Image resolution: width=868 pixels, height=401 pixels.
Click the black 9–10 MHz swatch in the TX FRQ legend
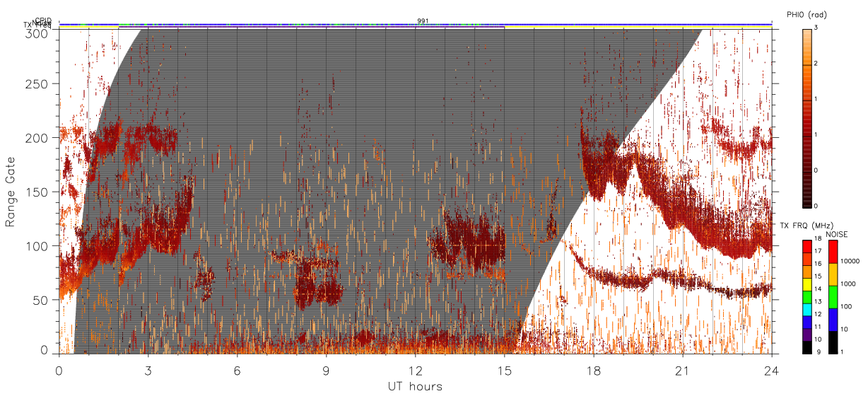807,347
